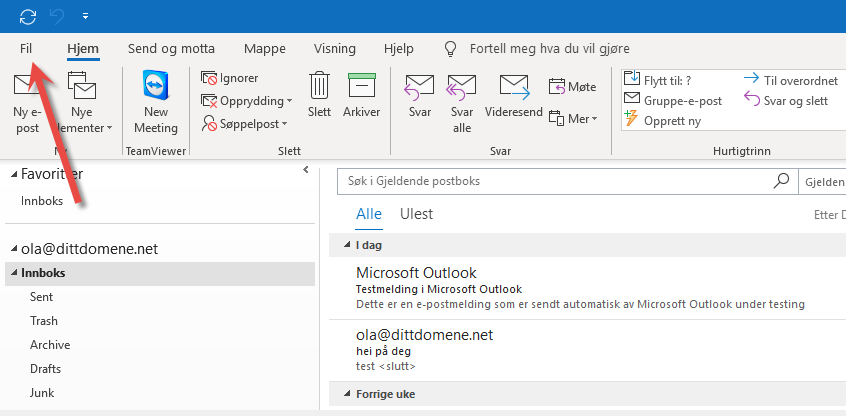Image resolution: width=846 pixels, height=416 pixels.
Task: Open the Sent folder
Action: pos(42,297)
